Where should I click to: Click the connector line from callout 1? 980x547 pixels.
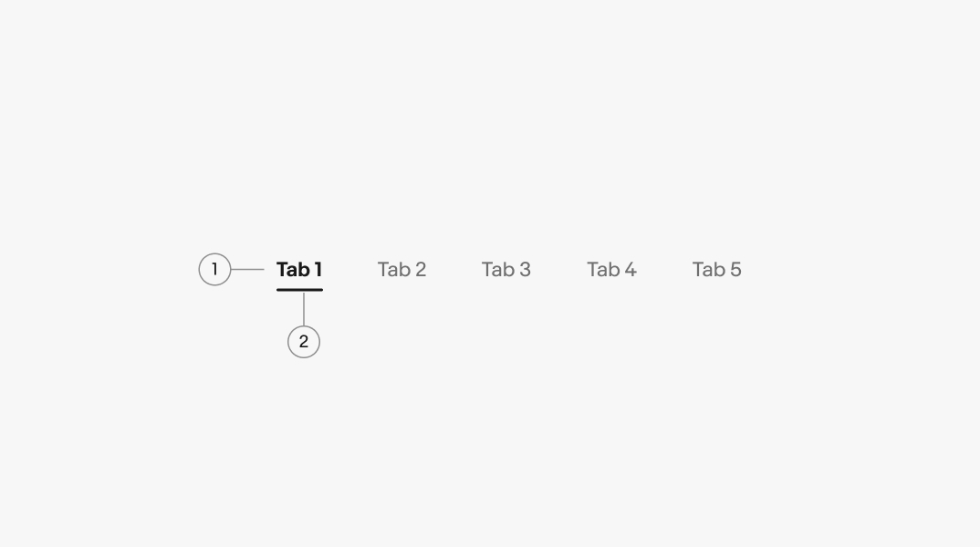click(x=248, y=269)
